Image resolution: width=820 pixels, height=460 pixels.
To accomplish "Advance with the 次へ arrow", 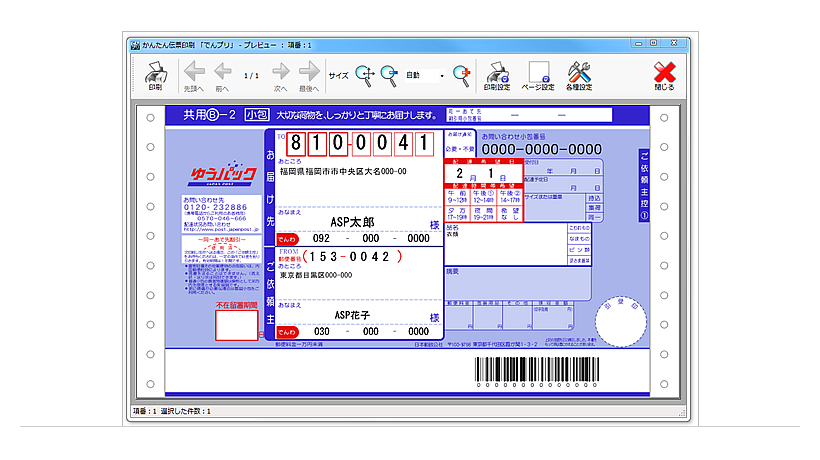I will pos(281,75).
